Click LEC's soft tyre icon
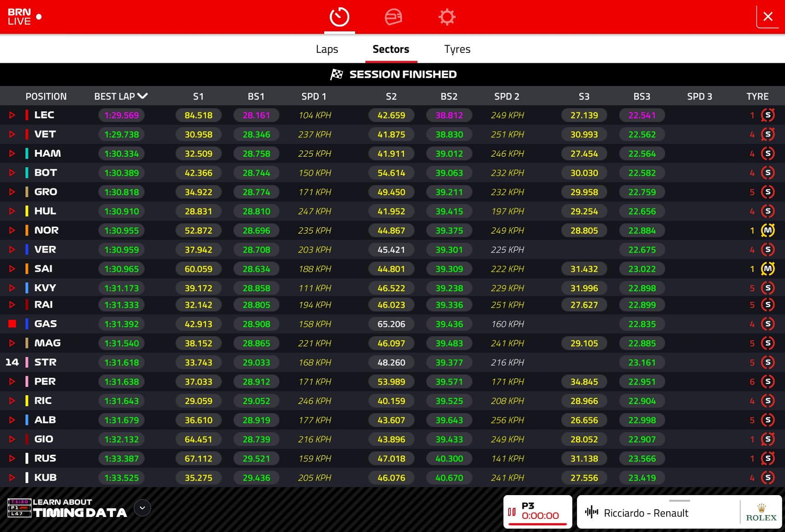The height and width of the screenshot is (532, 785). [x=768, y=115]
